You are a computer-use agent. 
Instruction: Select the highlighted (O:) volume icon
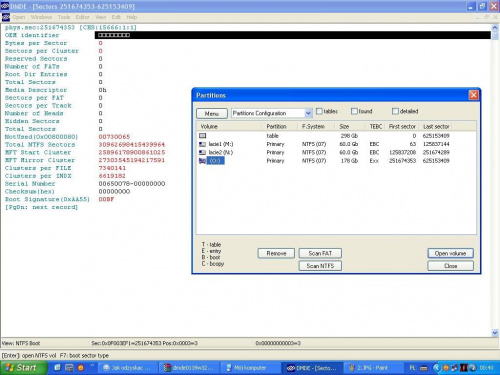202,161
